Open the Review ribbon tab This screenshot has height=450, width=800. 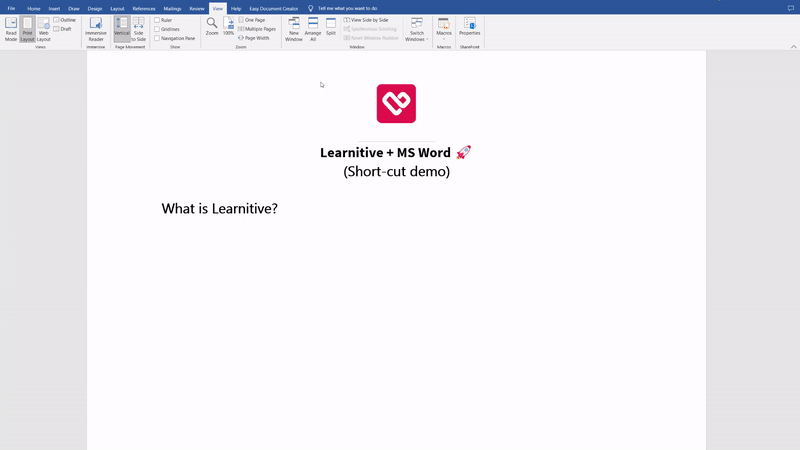197,9
